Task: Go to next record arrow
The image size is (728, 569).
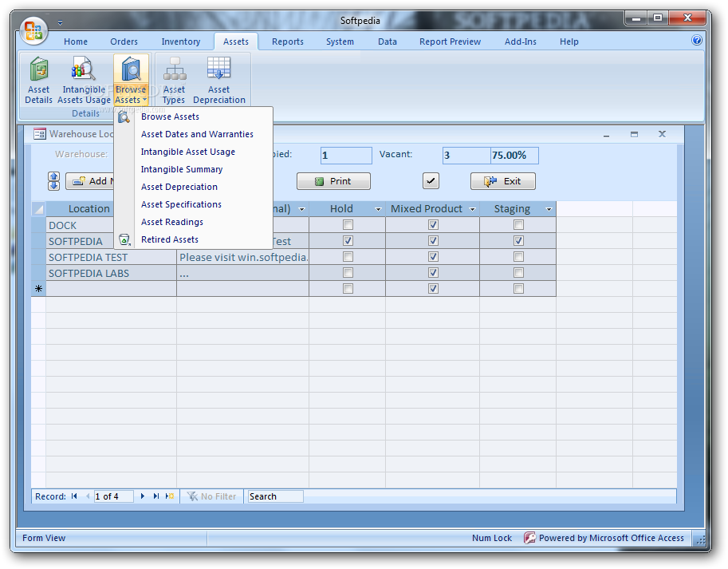Action: tap(143, 496)
